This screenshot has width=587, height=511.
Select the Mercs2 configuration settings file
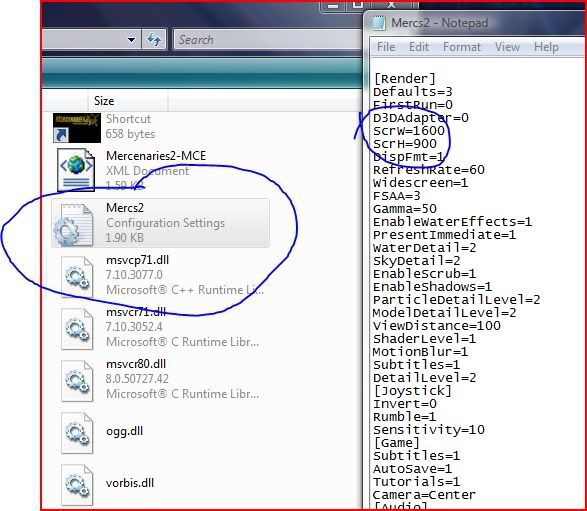tap(160, 223)
